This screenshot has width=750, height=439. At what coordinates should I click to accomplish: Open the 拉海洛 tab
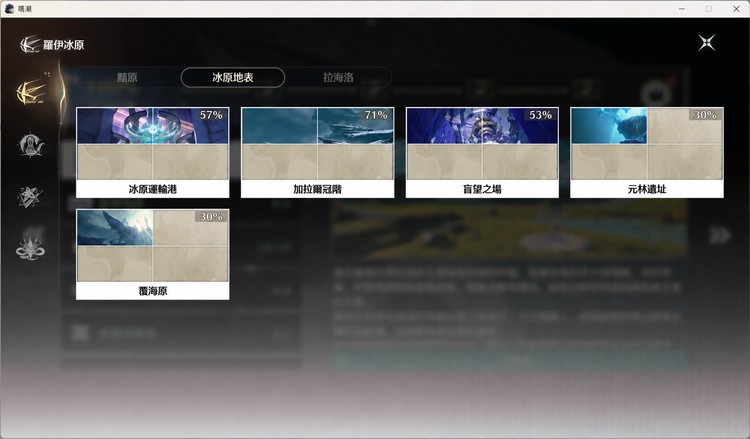coord(338,77)
